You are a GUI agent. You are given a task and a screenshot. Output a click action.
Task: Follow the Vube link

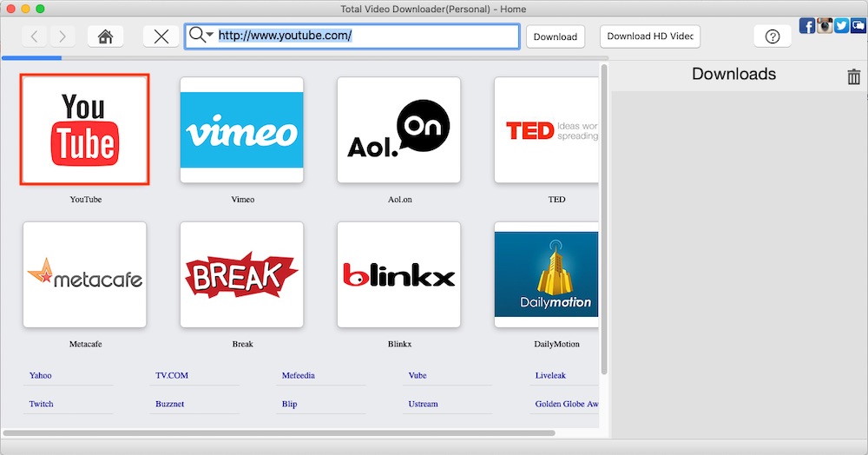pos(418,375)
